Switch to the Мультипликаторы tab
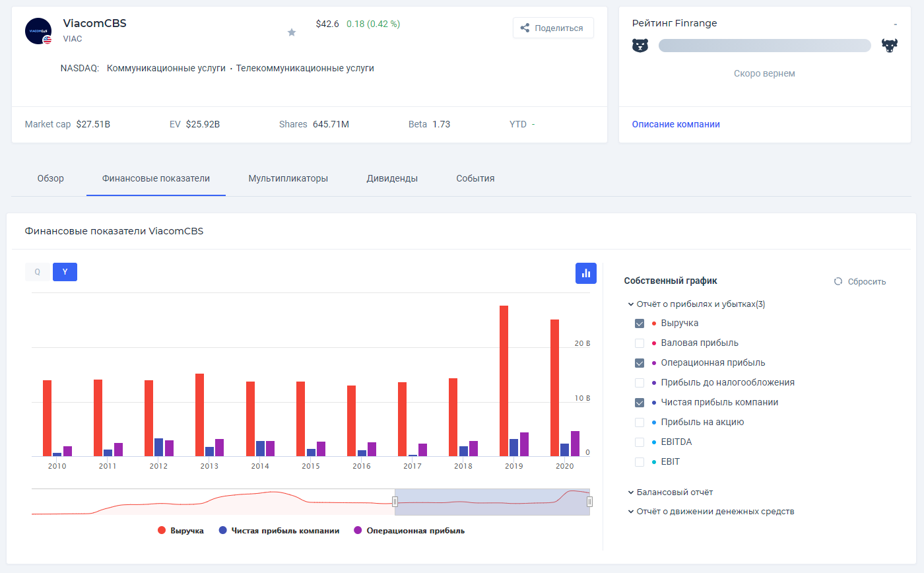Screen dimensions: 924x573 click(x=288, y=178)
